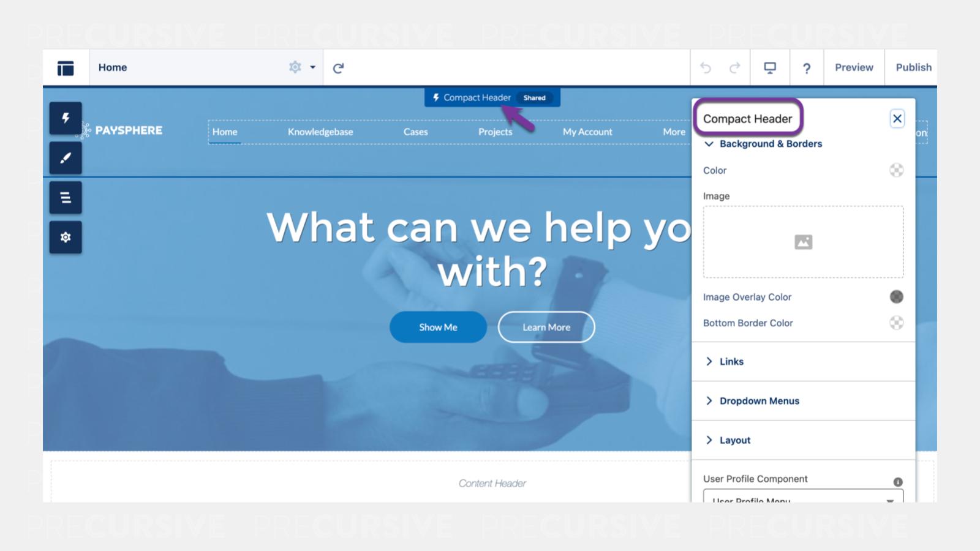Click the Preview button
Screen dimensions: 980x551
point(854,68)
